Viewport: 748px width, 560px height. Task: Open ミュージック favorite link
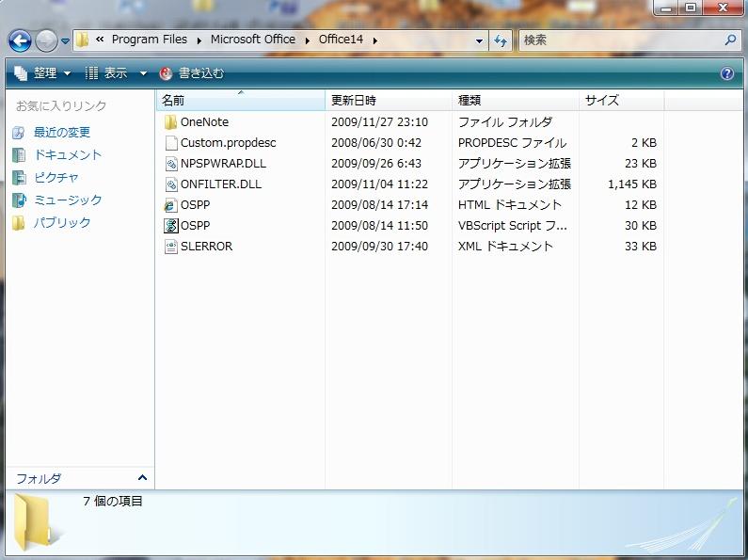coord(68,200)
